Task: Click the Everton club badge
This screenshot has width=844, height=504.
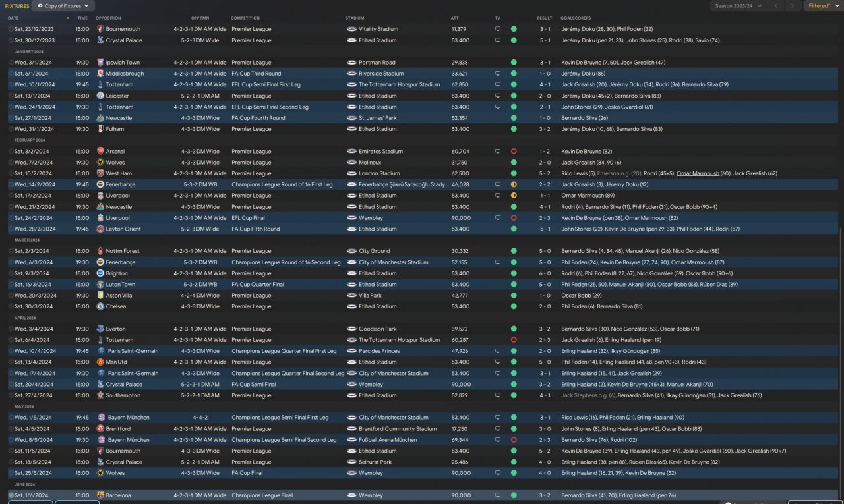Action: pyautogui.click(x=100, y=329)
